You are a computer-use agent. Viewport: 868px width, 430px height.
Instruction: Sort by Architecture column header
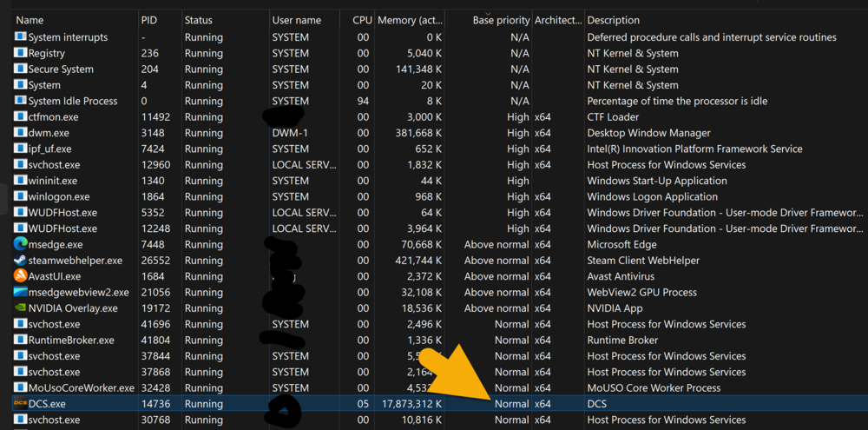[558, 21]
